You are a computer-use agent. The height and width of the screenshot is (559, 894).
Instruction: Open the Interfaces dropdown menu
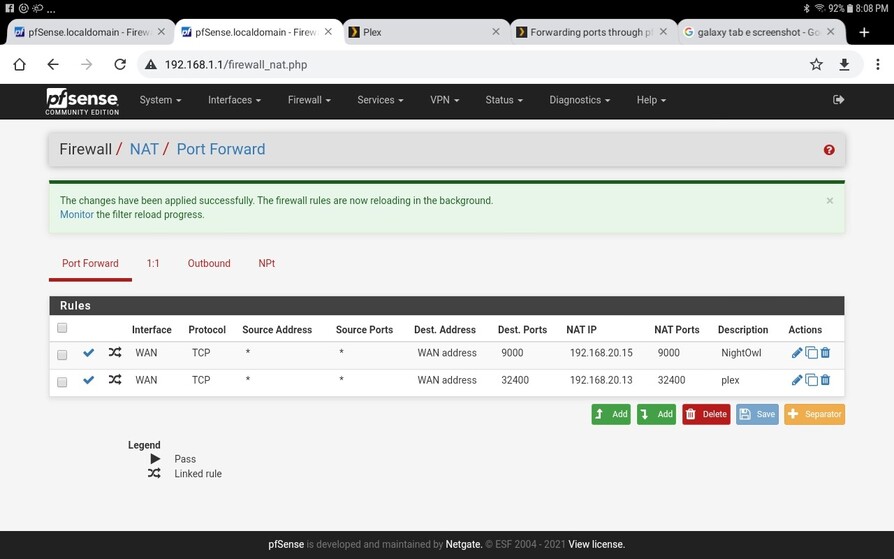[234, 100]
